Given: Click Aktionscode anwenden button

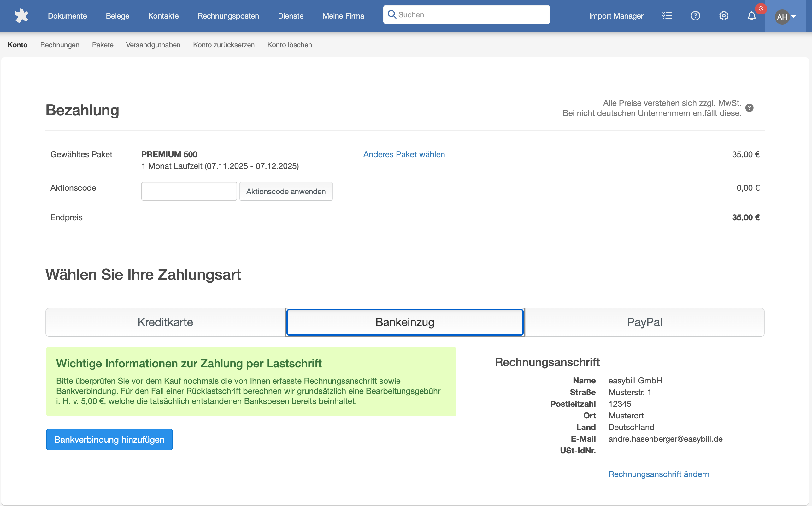Looking at the screenshot, I should tap(286, 191).
